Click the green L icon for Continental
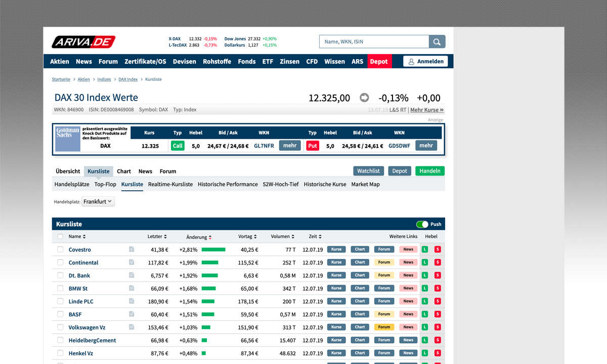This screenshot has width=607, height=364. tap(425, 262)
